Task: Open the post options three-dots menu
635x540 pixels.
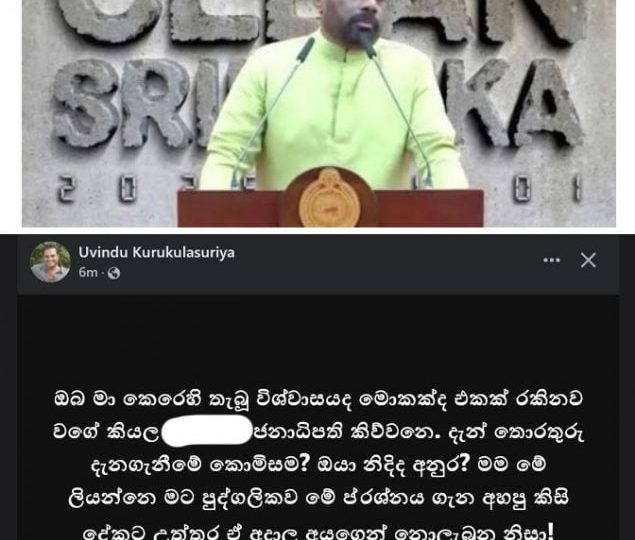Action: point(551,260)
